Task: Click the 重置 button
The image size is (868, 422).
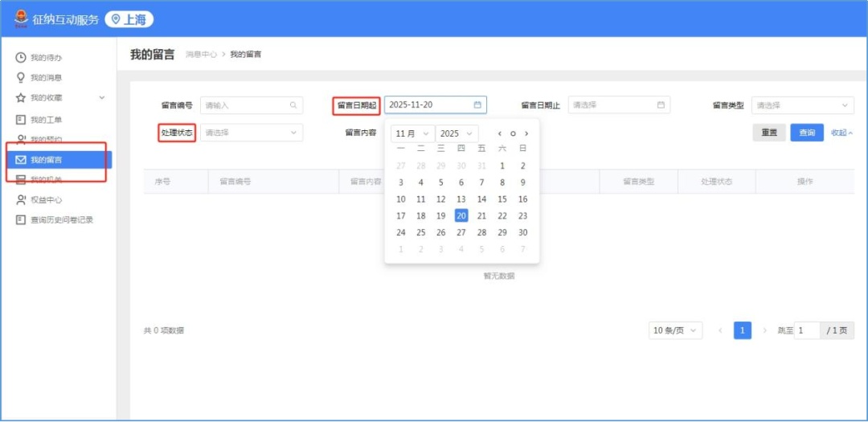Action: click(769, 133)
